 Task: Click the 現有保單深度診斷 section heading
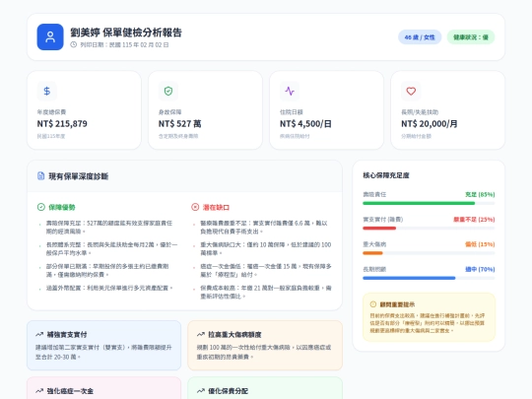pos(79,176)
